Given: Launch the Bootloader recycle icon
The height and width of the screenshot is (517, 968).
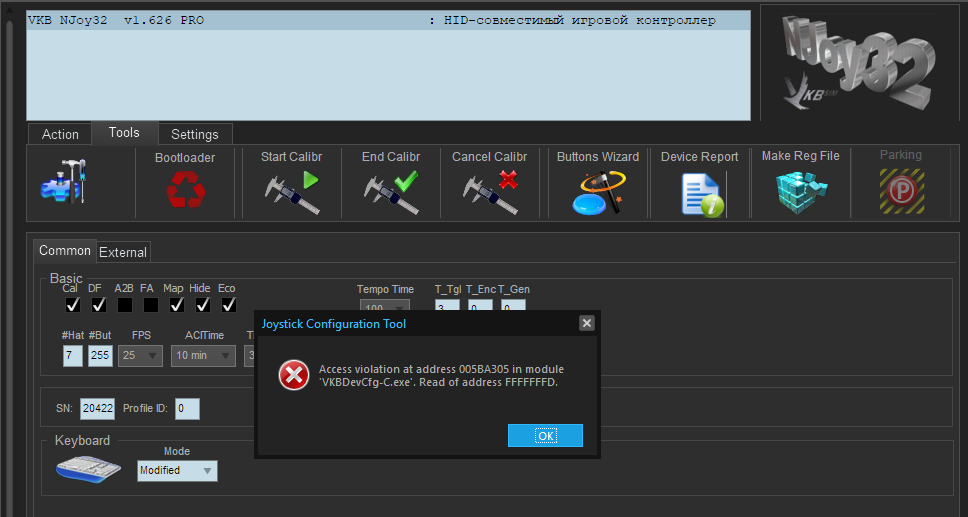Looking at the screenshot, I should click(185, 188).
